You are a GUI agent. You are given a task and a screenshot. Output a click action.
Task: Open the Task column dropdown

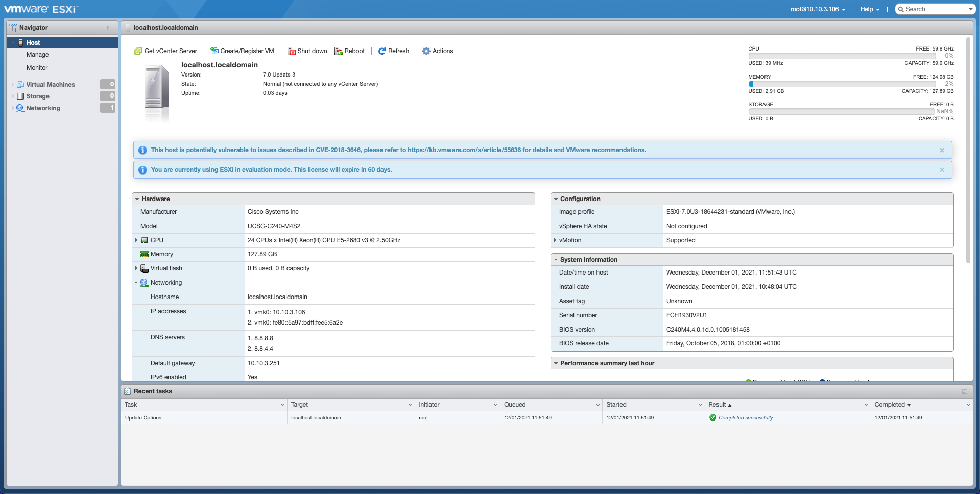pyautogui.click(x=283, y=405)
